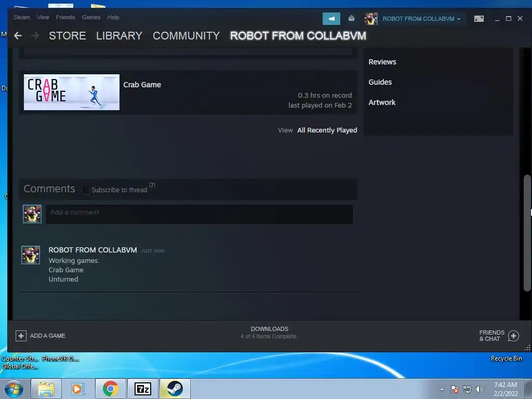The height and width of the screenshot is (399, 532).
Task: View All Recently Played games
Action: click(x=327, y=130)
